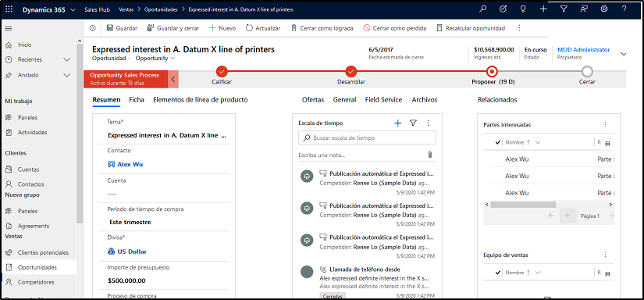Image resolution: width=644 pixels, height=300 pixels.
Task: Toggle select-all checkmark in Partes interesadas
Action: 498,142
